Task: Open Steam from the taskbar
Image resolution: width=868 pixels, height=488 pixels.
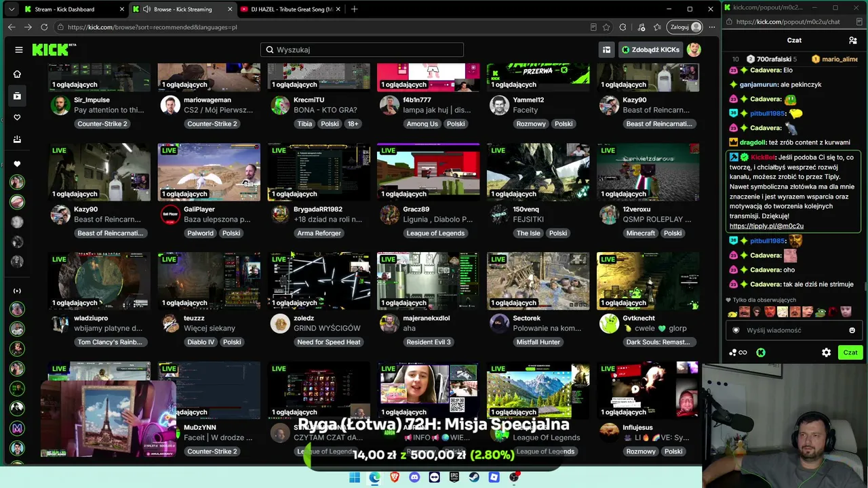Action: click(474, 477)
